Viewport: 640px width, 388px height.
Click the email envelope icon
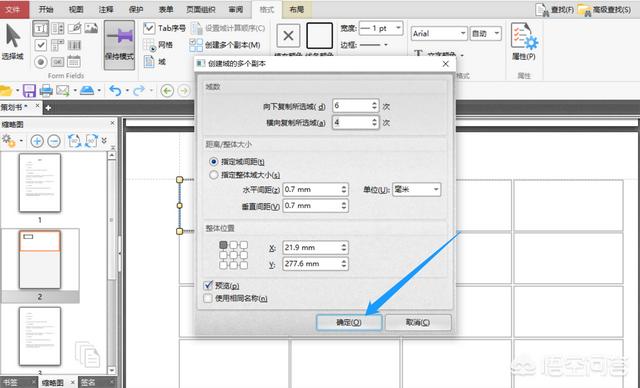[x=62, y=91]
